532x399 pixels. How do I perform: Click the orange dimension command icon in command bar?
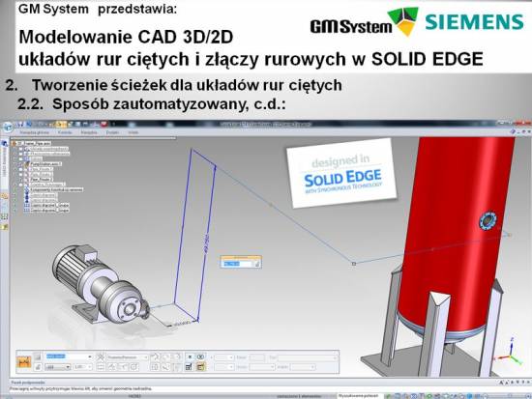coord(24,362)
